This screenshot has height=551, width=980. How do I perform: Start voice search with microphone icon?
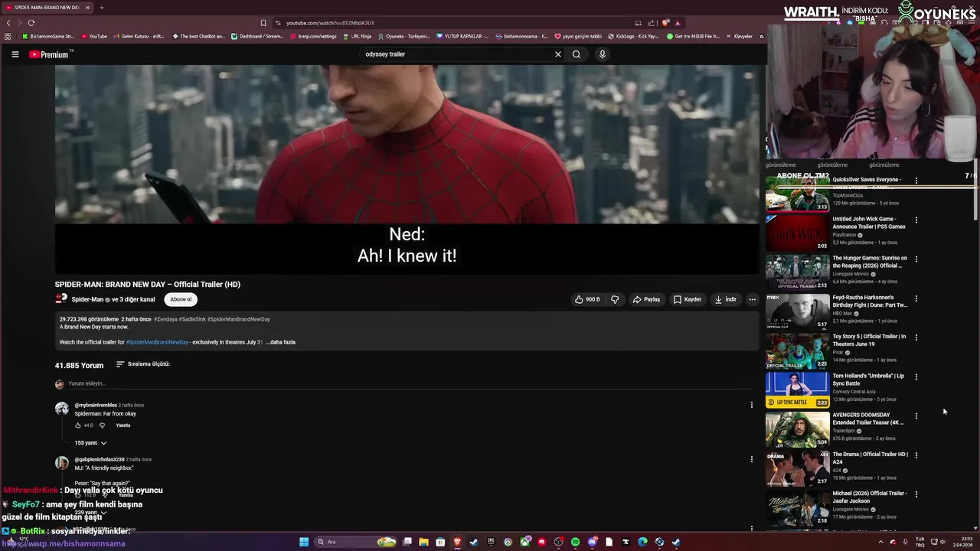(603, 54)
